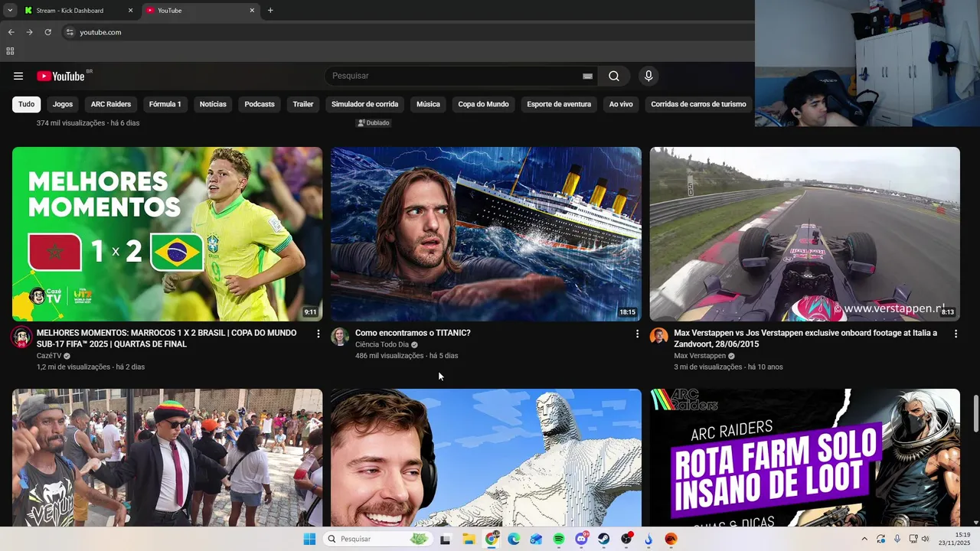
Task: Select the Música filter chip
Action: 428,104
